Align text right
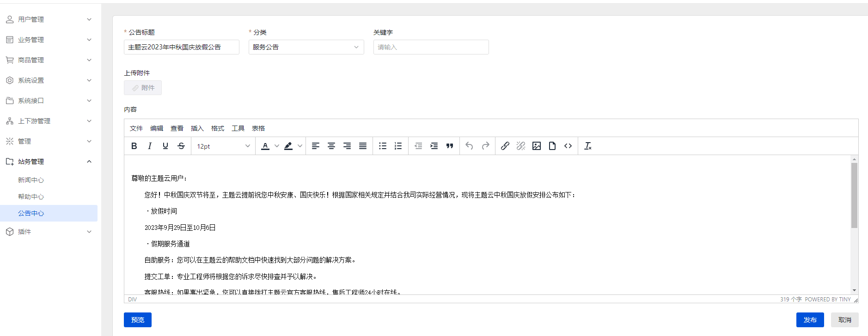Image resolution: width=868 pixels, height=336 pixels. (347, 146)
